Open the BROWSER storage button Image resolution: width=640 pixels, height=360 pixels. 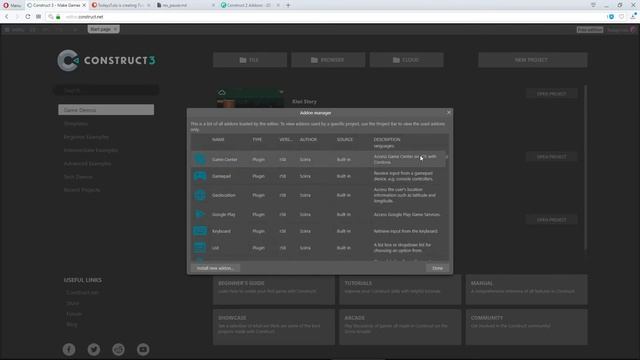tap(328, 60)
